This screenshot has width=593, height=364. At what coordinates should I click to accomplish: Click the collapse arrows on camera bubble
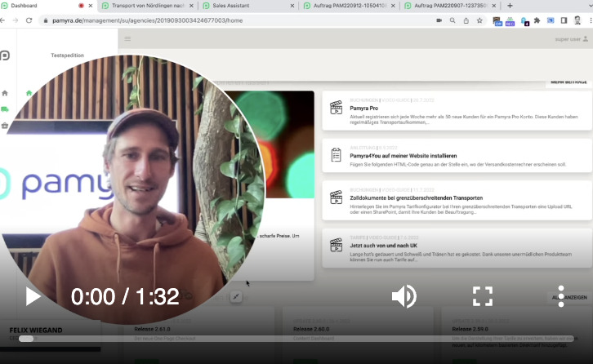click(236, 297)
